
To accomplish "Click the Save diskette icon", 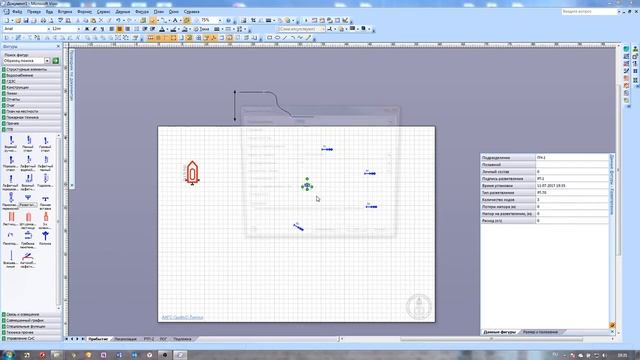I will 26,20.
